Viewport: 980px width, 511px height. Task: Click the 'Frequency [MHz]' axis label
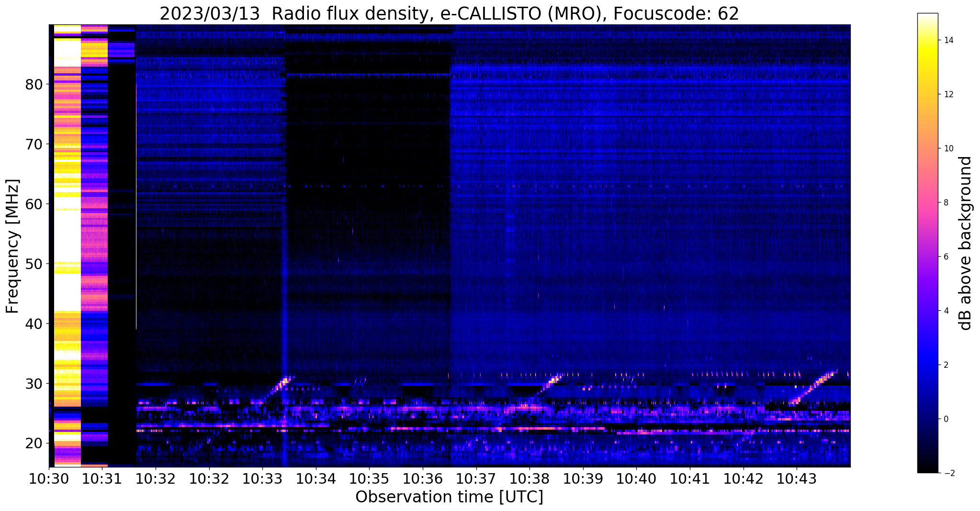point(12,246)
